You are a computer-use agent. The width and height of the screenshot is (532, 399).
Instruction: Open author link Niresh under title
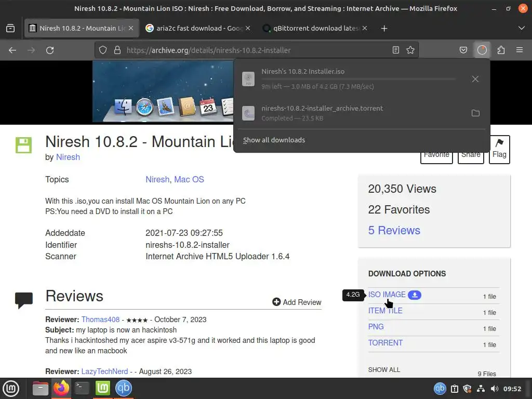tap(68, 157)
